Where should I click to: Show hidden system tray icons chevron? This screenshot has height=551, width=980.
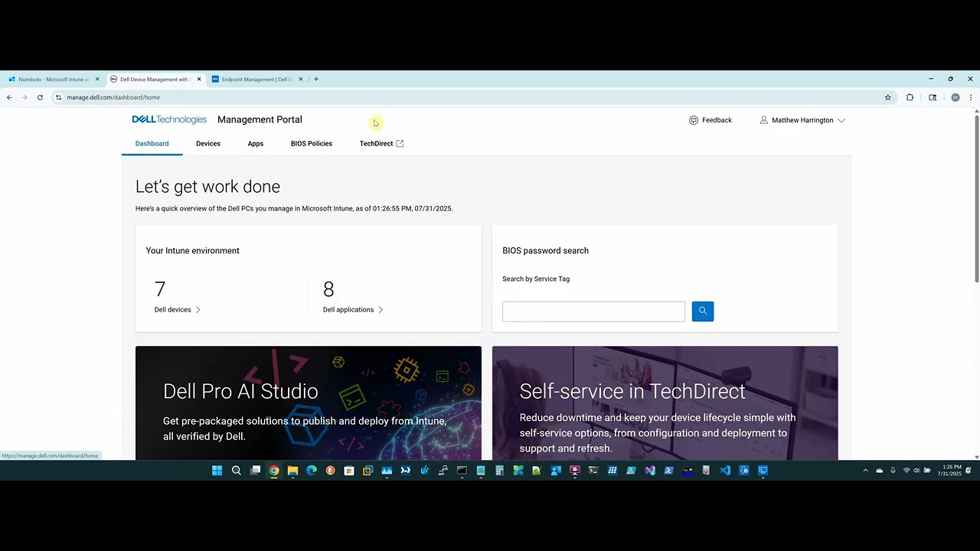(865, 471)
